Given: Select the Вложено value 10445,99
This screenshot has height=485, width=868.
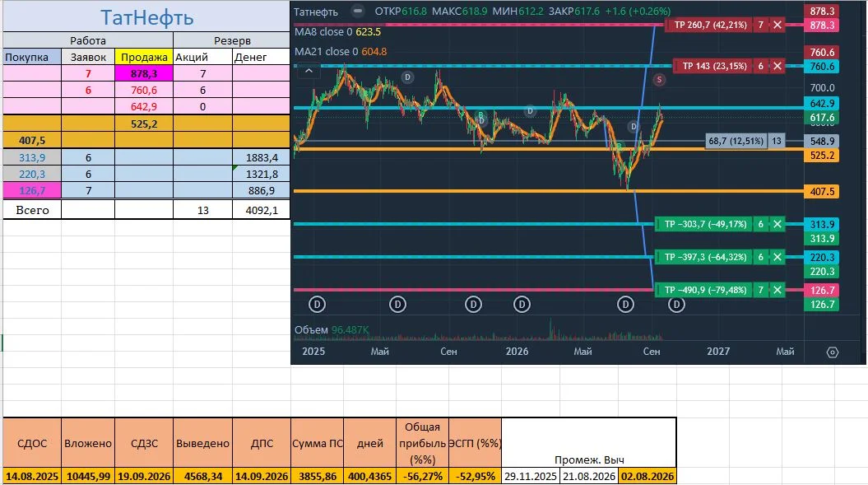Looking at the screenshot, I should tap(88, 476).
